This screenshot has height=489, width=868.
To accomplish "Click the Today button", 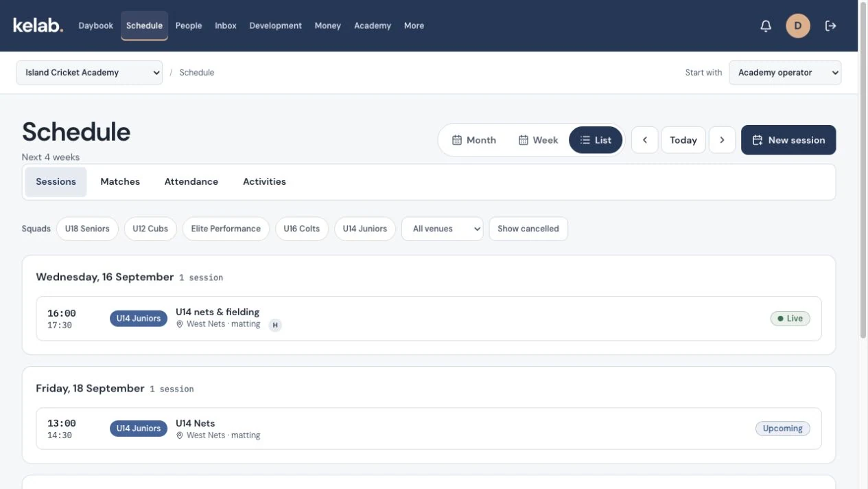I will pyautogui.click(x=683, y=140).
